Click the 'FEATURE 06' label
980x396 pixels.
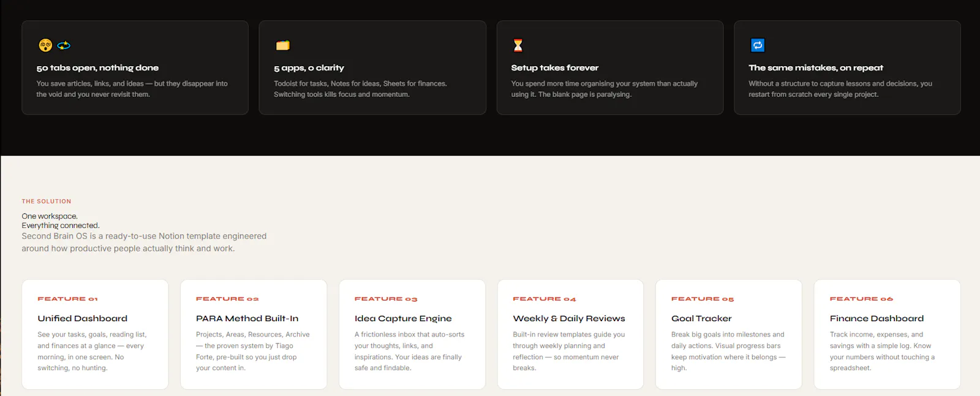[x=861, y=299]
